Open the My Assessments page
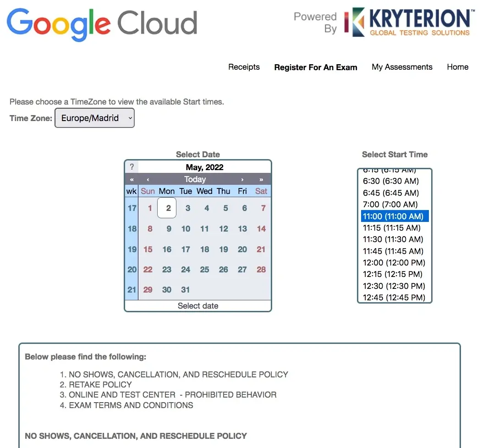 pyautogui.click(x=402, y=67)
